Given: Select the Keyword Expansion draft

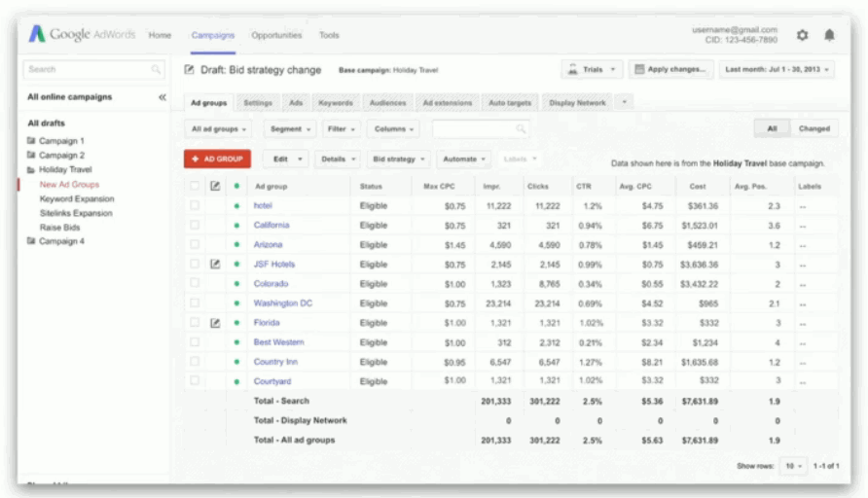Looking at the screenshot, I should [x=77, y=198].
